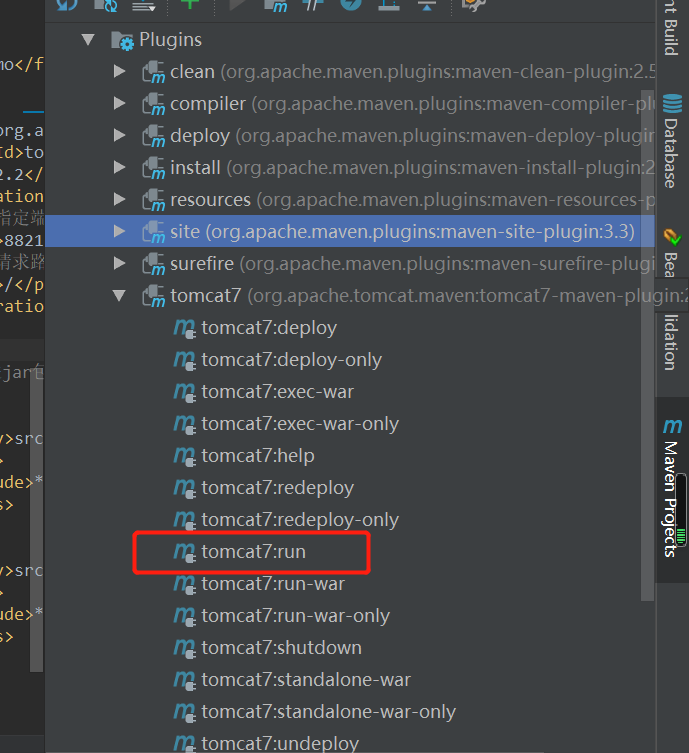This screenshot has height=753, width=689.
Task: Open Maven Settings wrench icon
Action: tap(473, 4)
